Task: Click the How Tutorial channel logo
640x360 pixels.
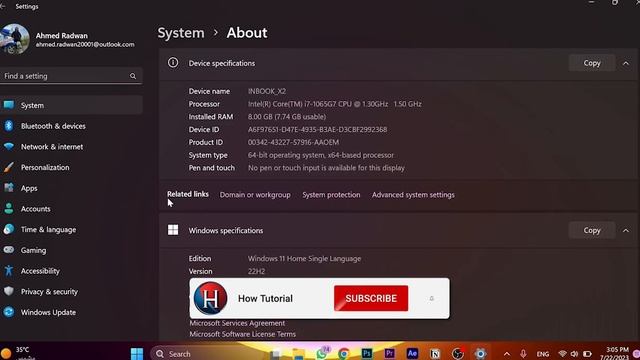Action: coord(210,298)
